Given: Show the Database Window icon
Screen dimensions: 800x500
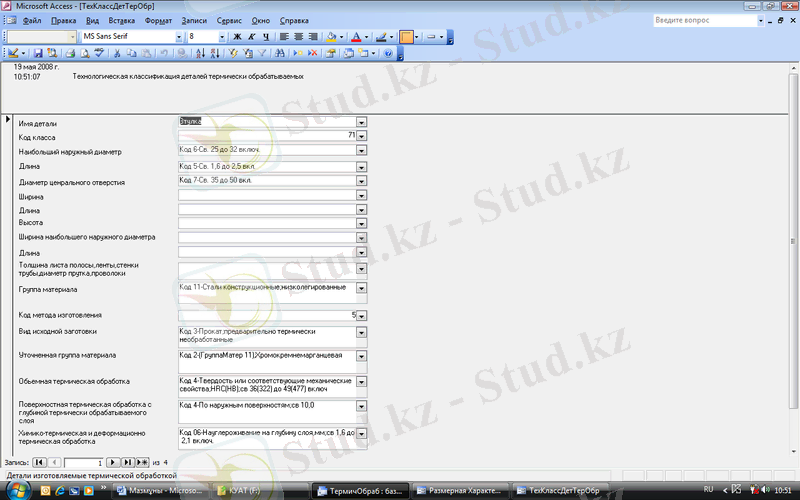Looking at the screenshot, I should coord(349,53).
